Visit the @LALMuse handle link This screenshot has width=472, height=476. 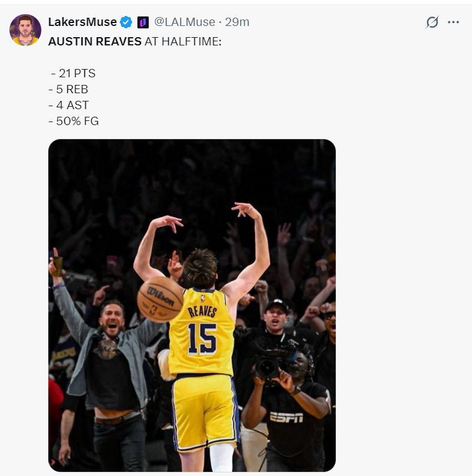[x=184, y=22]
